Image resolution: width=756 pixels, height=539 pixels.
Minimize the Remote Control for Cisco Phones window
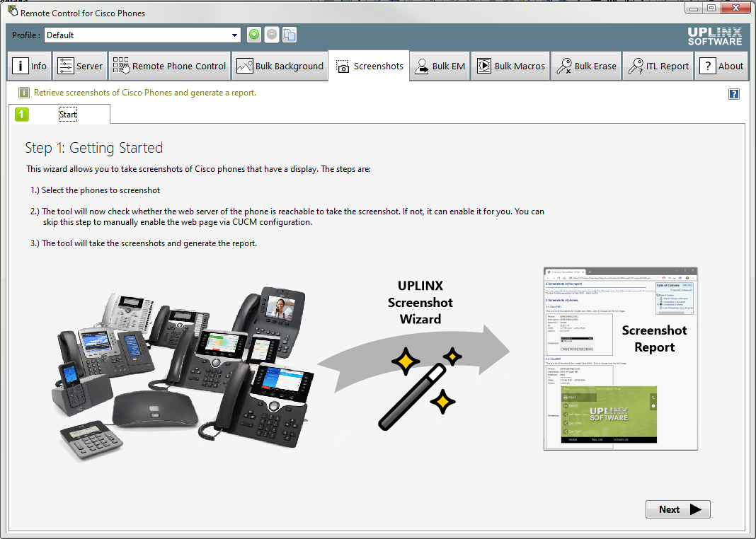tap(693, 8)
